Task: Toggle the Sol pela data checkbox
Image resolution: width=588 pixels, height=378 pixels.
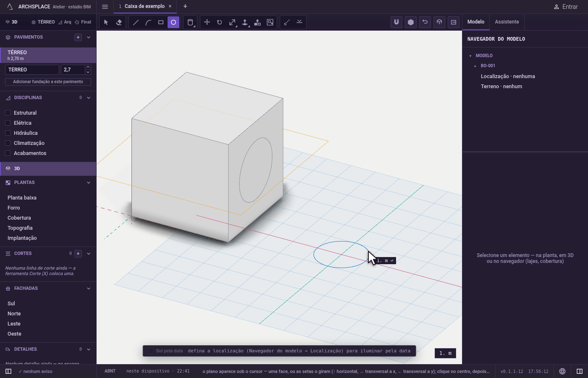Action: (x=151, y=351)
